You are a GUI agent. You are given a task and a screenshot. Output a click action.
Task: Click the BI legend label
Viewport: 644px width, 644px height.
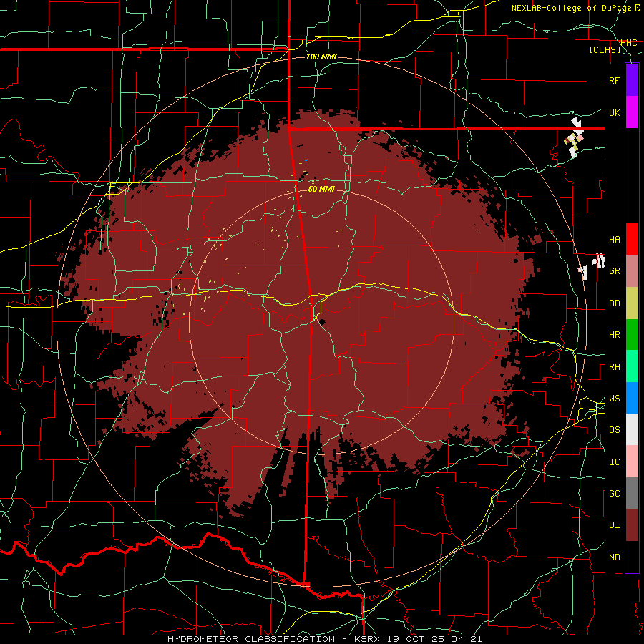click(614, 525)
